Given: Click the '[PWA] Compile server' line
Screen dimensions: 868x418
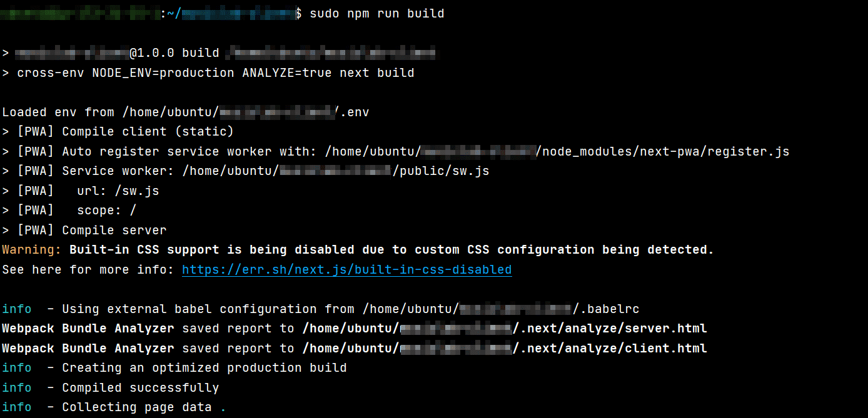Looking at the screenshot, I should pyautogui.click(x=92, y=231).
